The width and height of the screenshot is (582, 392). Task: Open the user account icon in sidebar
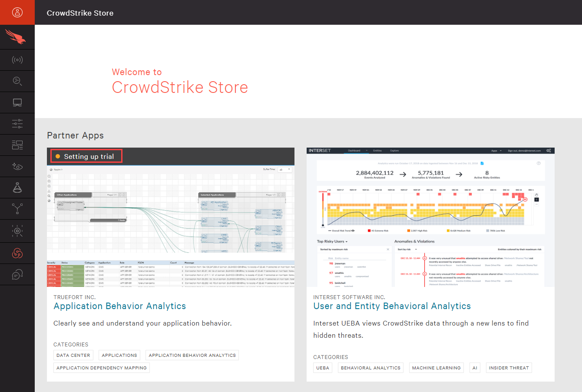17,12
